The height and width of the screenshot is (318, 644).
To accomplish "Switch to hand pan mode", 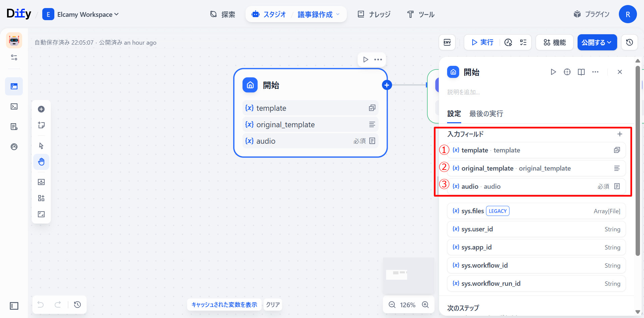I will click(x=41, y=162).
